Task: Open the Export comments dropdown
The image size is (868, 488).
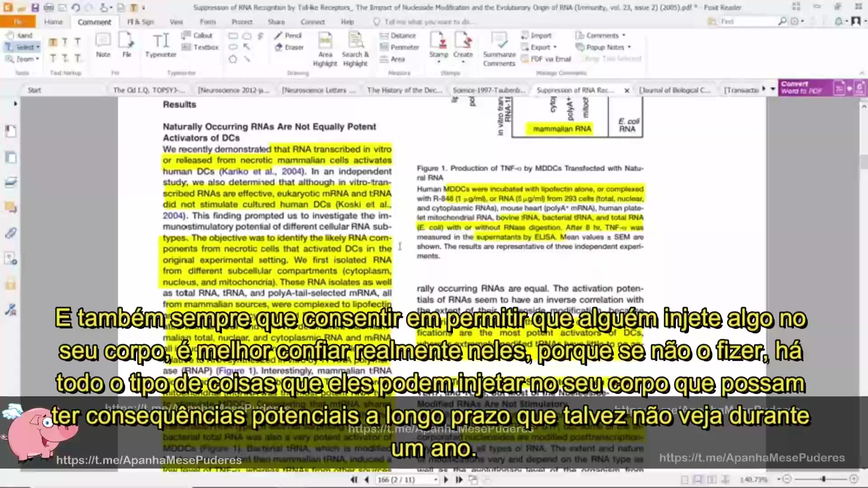Action: (555, 47)
